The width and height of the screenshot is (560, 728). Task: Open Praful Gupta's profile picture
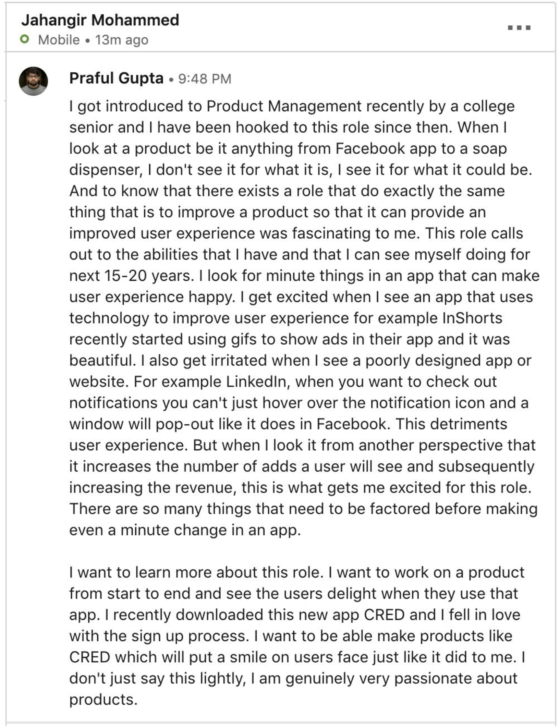(33, 81)
